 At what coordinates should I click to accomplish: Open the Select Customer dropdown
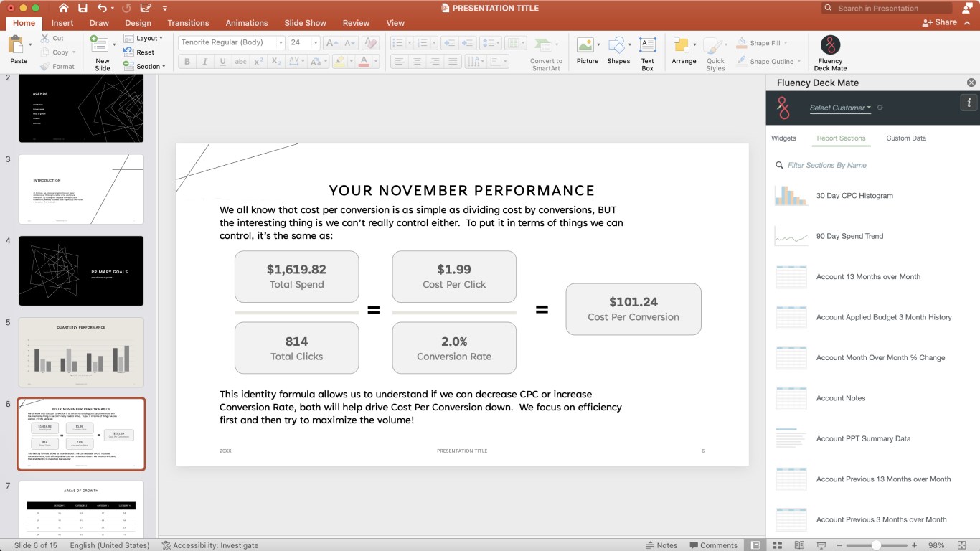840,108
